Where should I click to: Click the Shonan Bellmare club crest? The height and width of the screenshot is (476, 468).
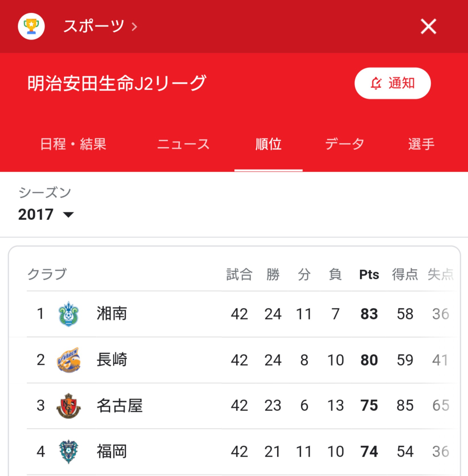[68, 314]
